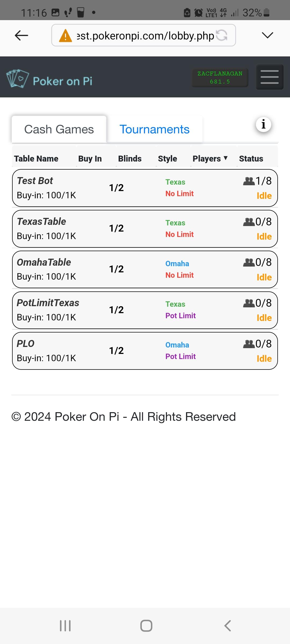Expand browser chevron dropdown at top right
Viewport: 290px width, 644px height.
(x=267, y=35)
